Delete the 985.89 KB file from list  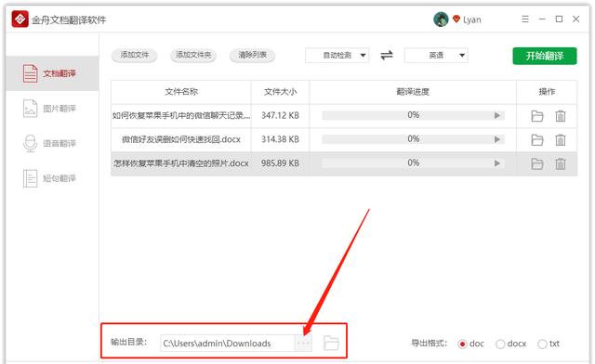tap(561, 163)
